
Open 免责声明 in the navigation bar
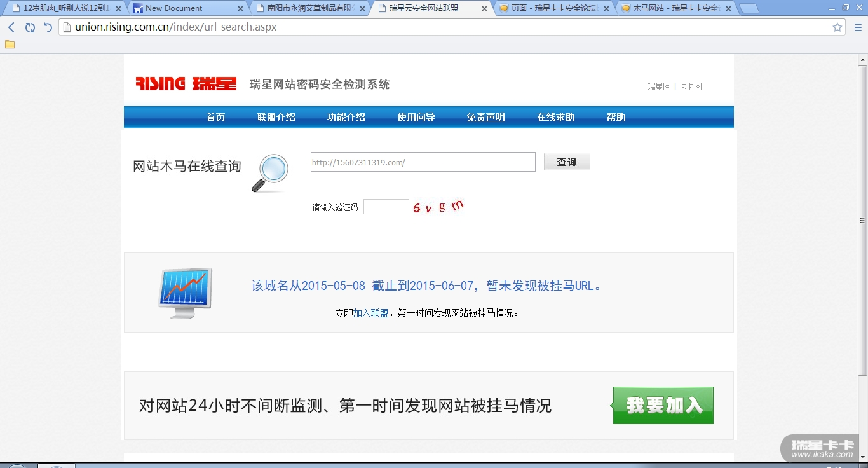coord(486,118)
